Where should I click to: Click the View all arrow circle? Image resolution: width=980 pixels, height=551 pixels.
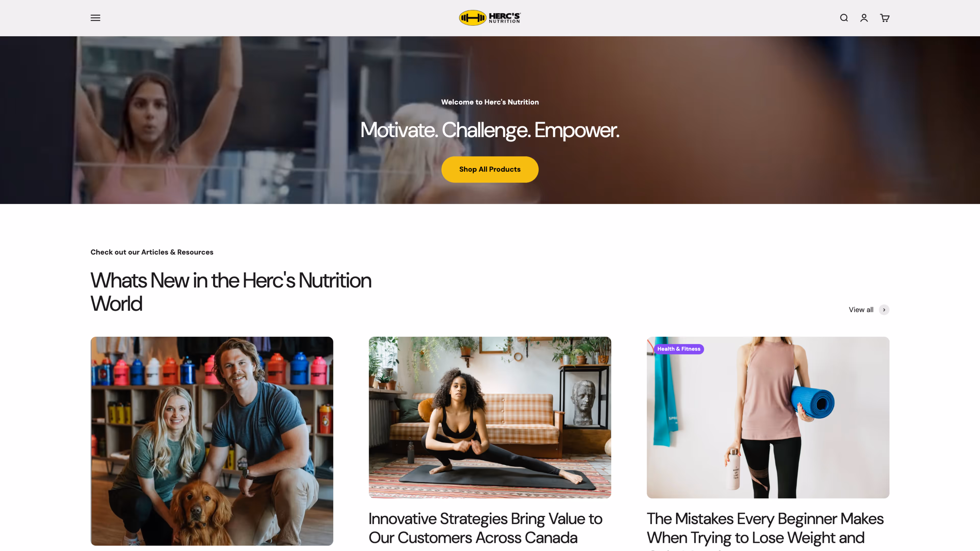coord(884,310)
